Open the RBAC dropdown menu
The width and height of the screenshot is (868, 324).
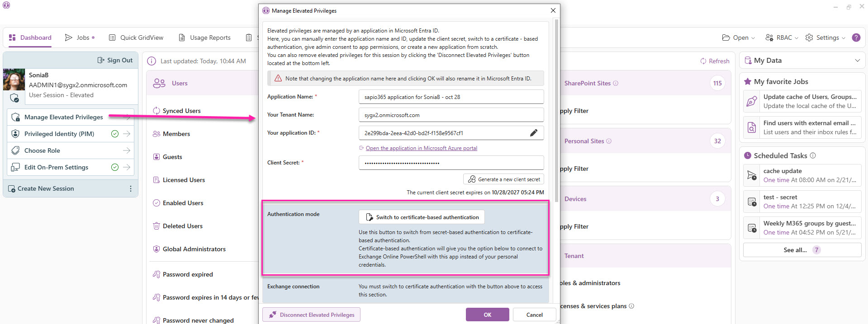pos(782,38)
